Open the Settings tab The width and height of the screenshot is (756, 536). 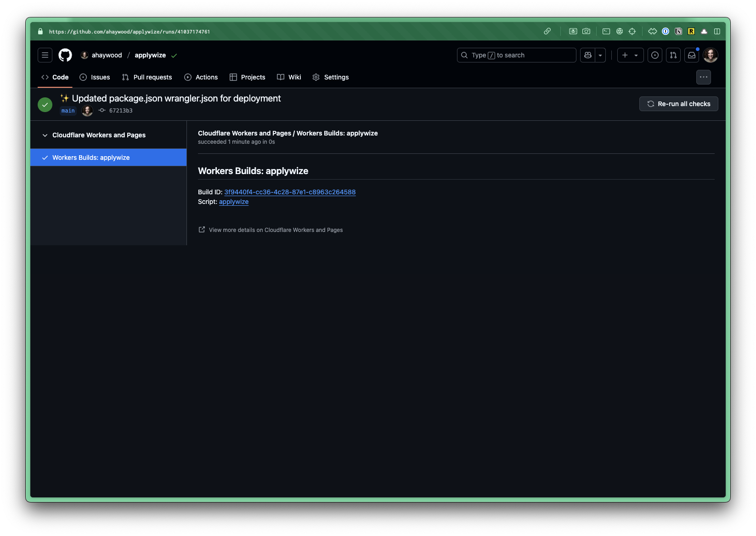[336, 77]
